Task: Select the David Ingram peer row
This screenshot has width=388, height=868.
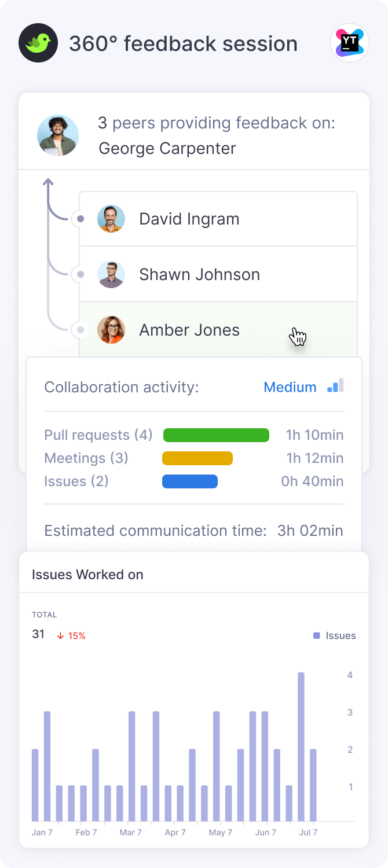Action: [218, 219]
